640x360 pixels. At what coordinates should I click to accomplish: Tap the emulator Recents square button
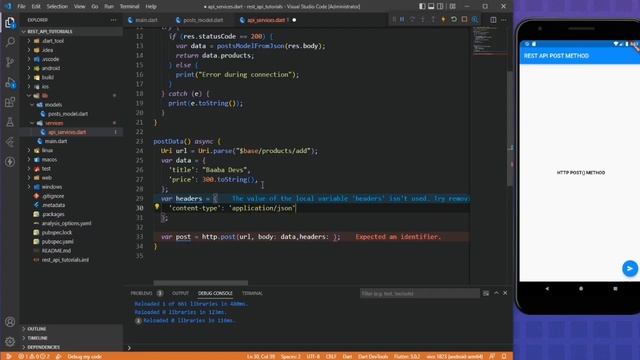tap(615, 289)
